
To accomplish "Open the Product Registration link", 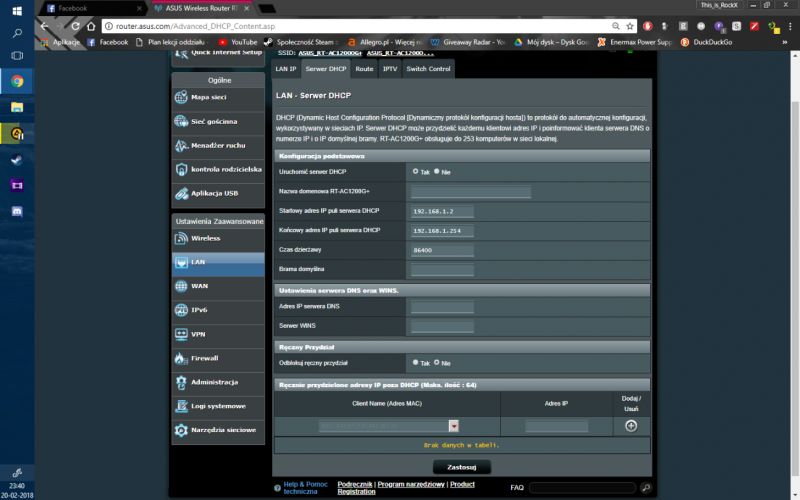I will coord(406,488).
